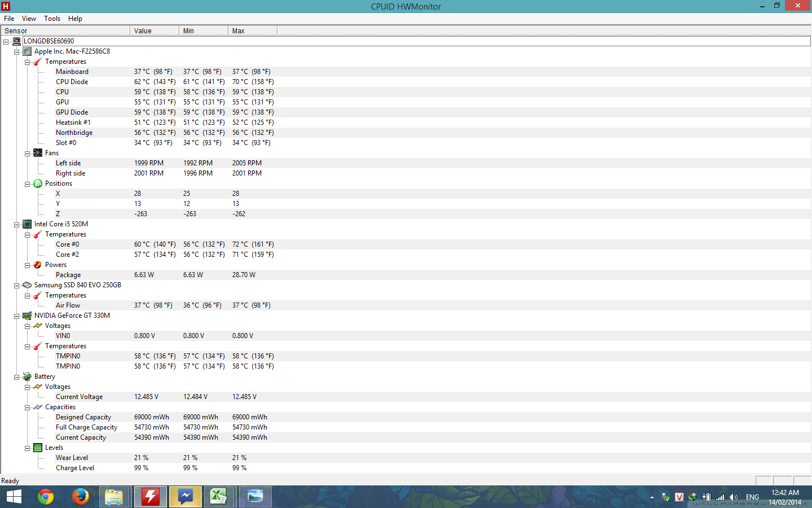Collapse the Fans group
The height and width of the screenshot is (508, 812).
(x=27, y=154)
